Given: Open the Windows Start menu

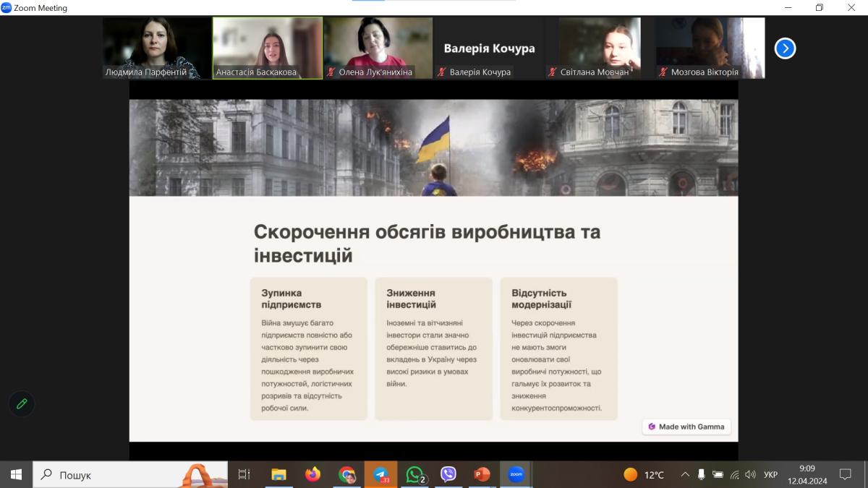Looking at the screenshot, I should (16, 474).
